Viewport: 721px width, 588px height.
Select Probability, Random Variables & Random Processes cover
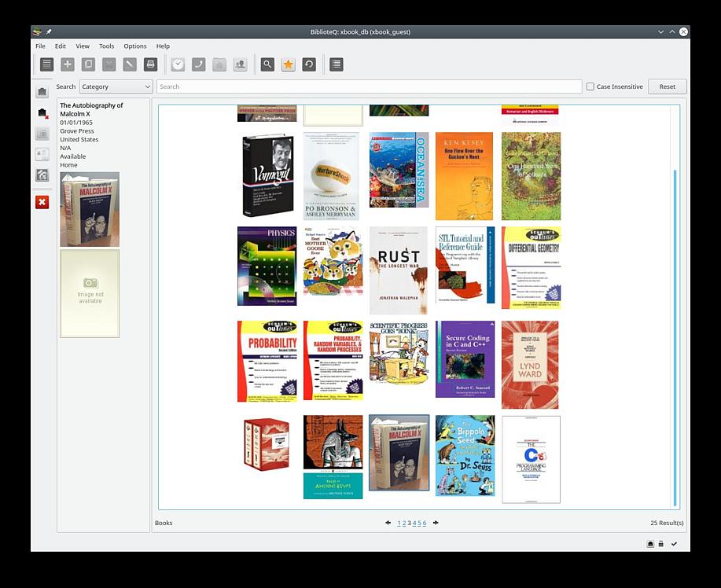coord(333,361)
